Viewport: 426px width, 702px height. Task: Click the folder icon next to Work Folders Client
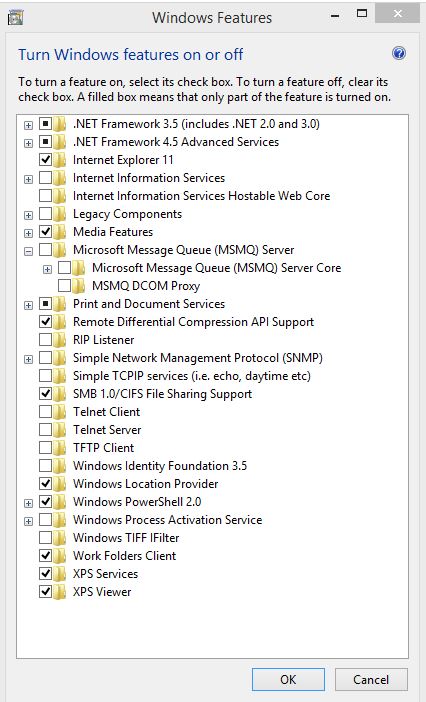pyautogui.click(x=60, y=556)
